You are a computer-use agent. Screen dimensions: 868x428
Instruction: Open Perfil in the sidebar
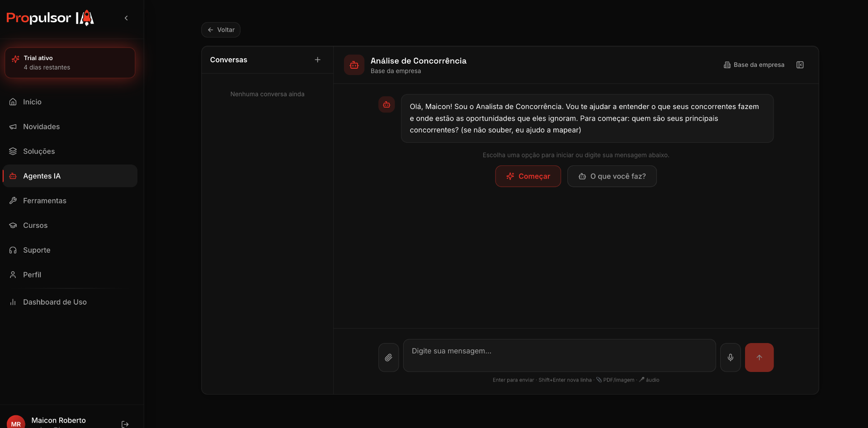(70, 275)
